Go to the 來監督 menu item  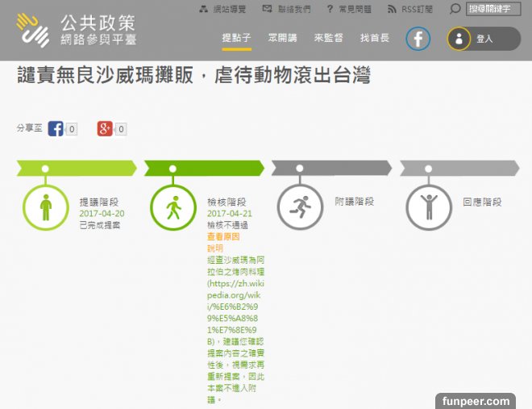point(328,39)
